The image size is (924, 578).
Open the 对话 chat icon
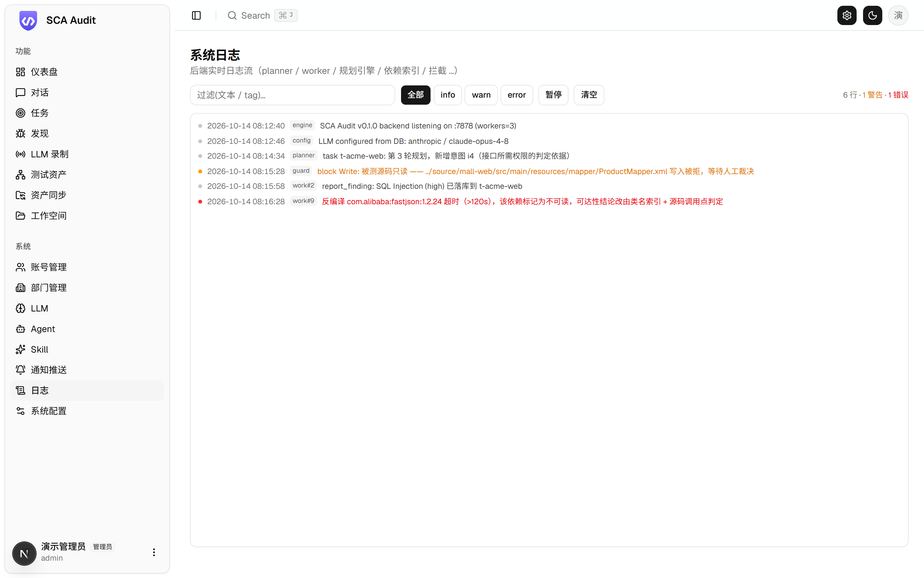click(21, 92)
